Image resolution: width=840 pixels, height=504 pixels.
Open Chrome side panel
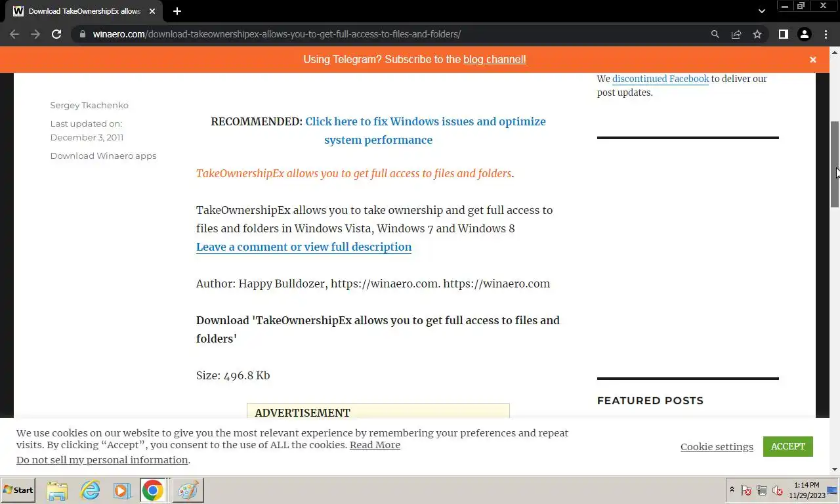pyautogui.click(x=783, y=34)
